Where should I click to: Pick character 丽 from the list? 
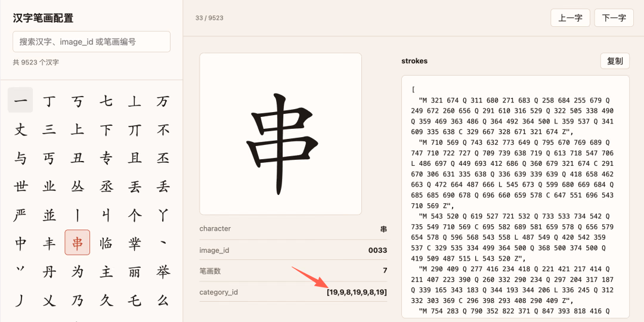pos(135,271)
